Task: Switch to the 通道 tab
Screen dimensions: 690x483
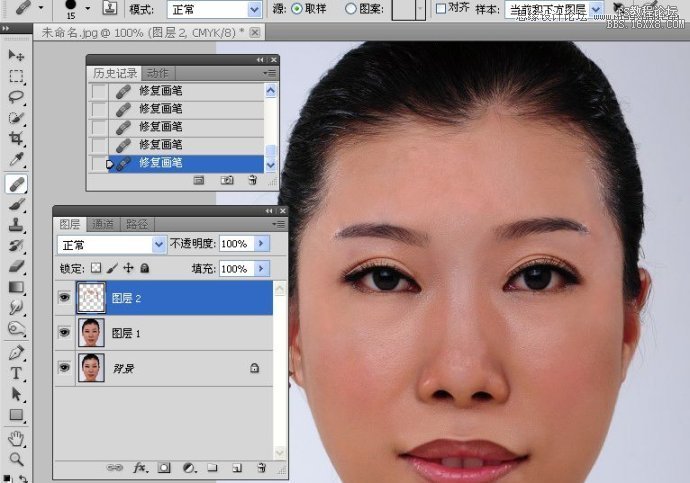Action: point(102,224)
